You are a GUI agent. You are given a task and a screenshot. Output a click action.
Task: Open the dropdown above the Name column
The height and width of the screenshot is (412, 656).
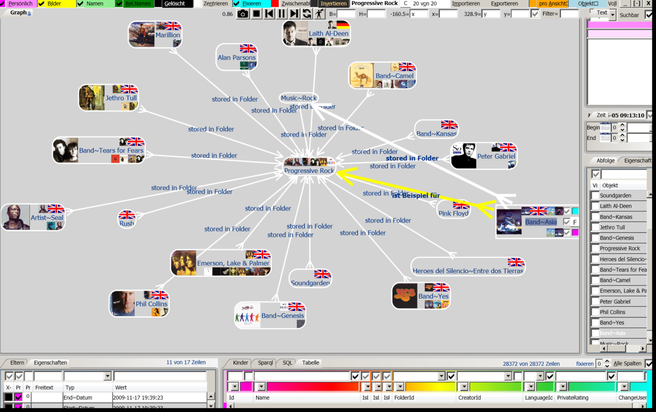[261, 386]
